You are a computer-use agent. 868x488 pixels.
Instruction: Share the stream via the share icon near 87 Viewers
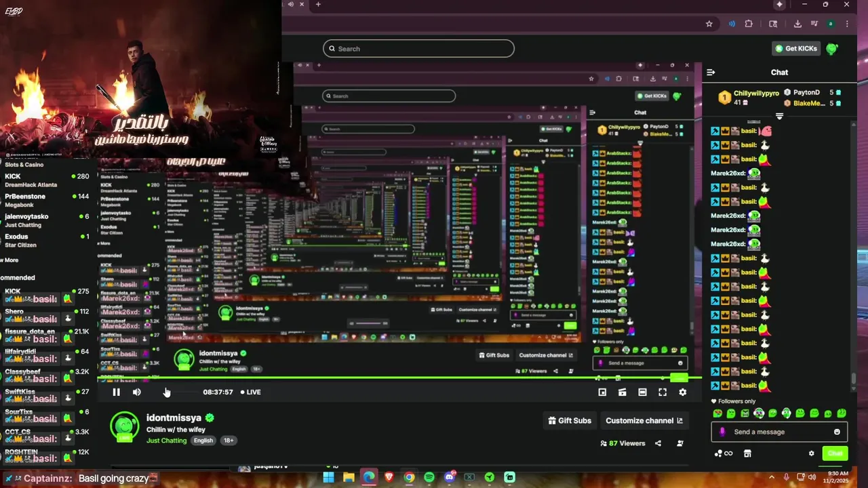coord(658,443)
